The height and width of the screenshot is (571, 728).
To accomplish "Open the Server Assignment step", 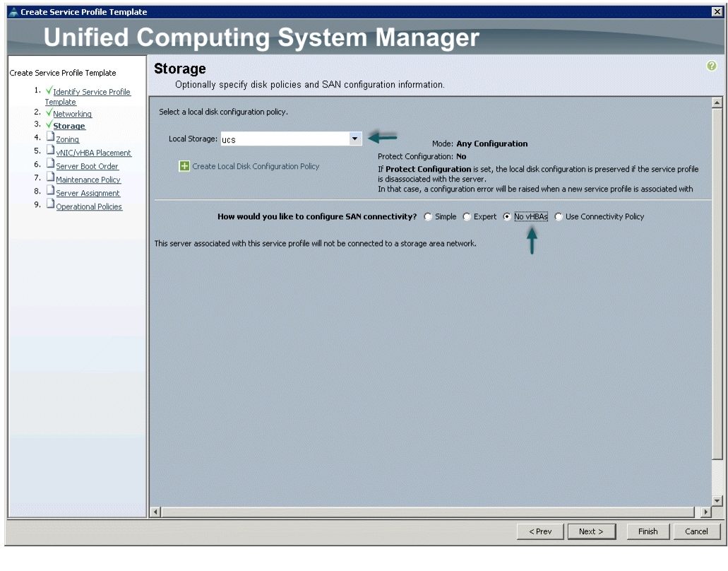I will (x=88, y=193).
